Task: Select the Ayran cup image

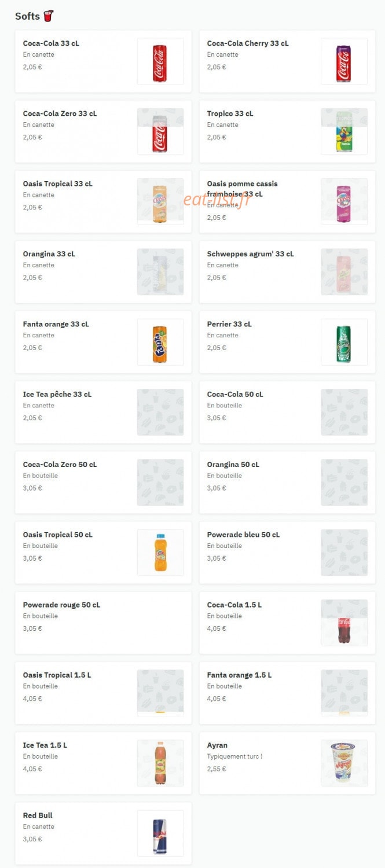Action: pos(344,763)
